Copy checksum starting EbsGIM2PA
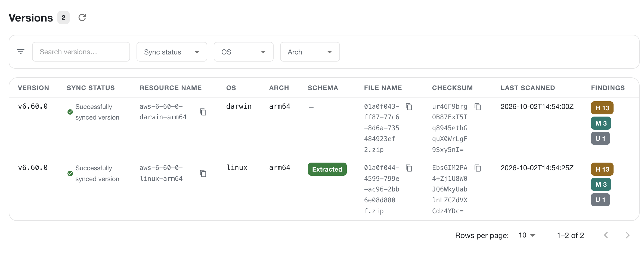 tap(478, 168)
